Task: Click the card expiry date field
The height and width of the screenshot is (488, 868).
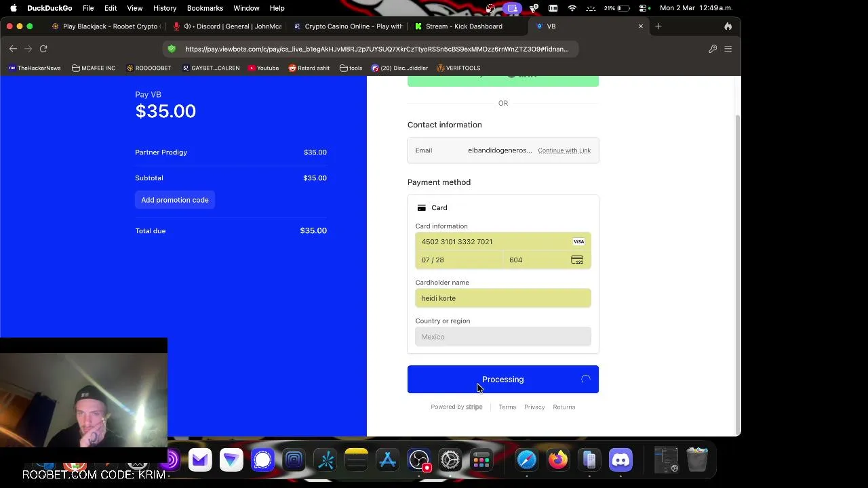Action: point(459,260)
